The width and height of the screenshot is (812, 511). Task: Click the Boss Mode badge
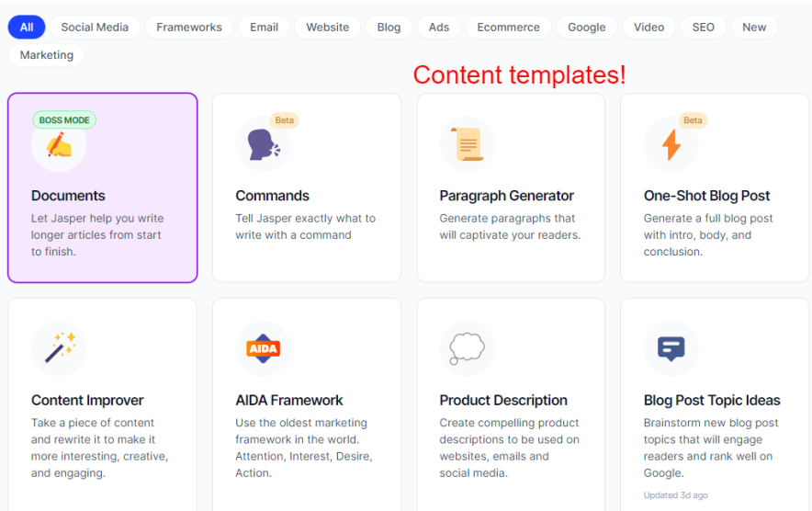pos(64,120)
